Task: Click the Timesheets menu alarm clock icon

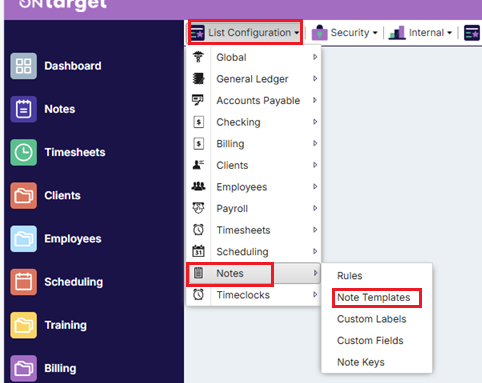Action: [x=198, y=230]
